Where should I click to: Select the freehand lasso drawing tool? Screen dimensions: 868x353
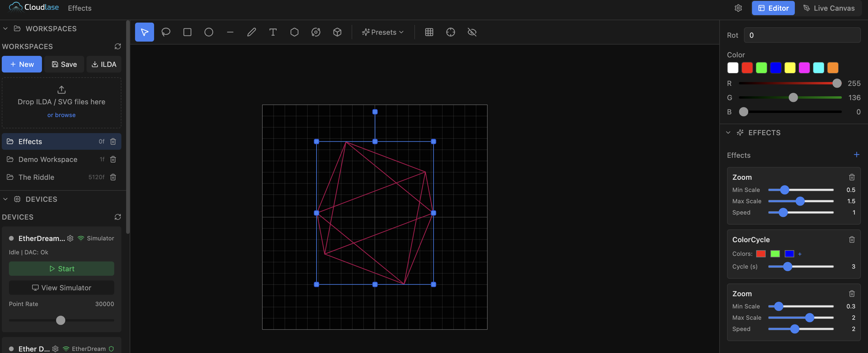tap(166, 32)
